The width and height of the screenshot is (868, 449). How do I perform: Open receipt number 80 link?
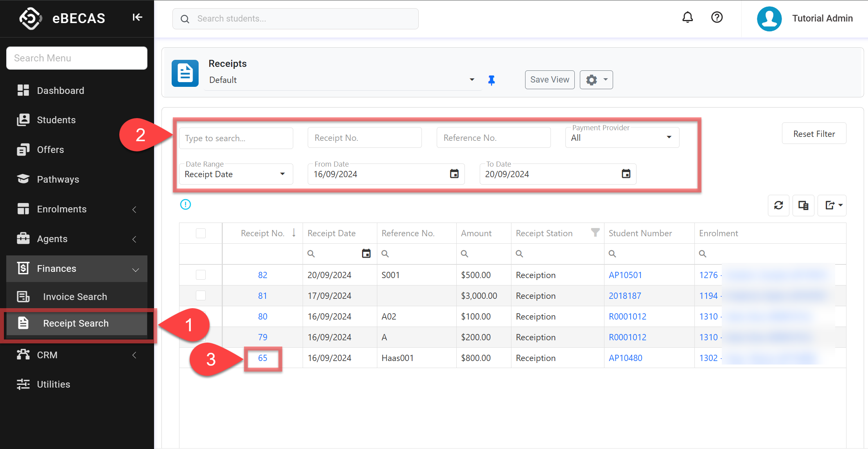click(x=263, y=316)
